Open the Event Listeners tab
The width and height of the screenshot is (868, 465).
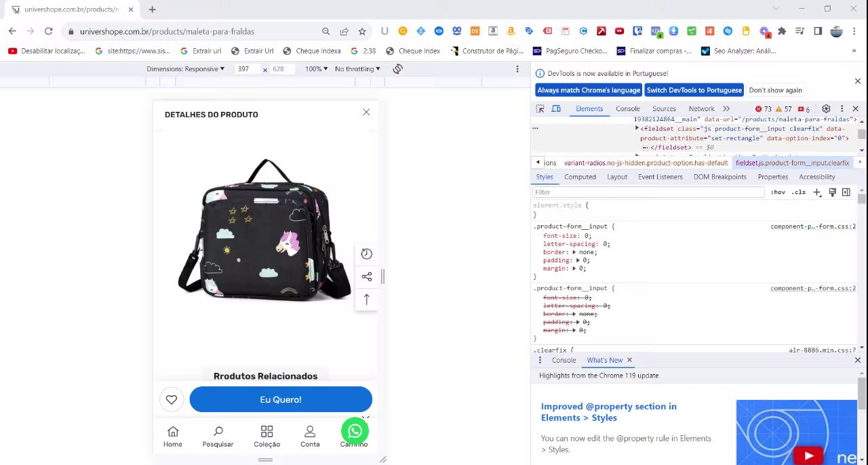[660, 177]
